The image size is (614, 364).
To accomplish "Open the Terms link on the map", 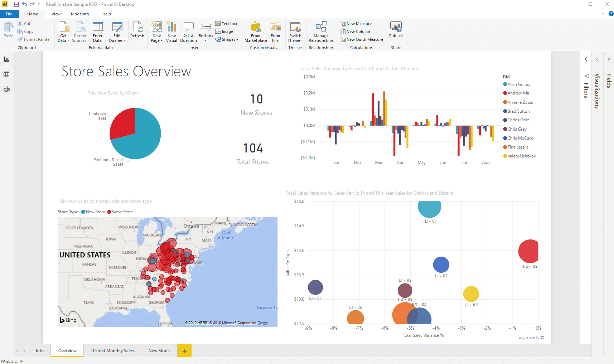I will click(x=262, y=323).
